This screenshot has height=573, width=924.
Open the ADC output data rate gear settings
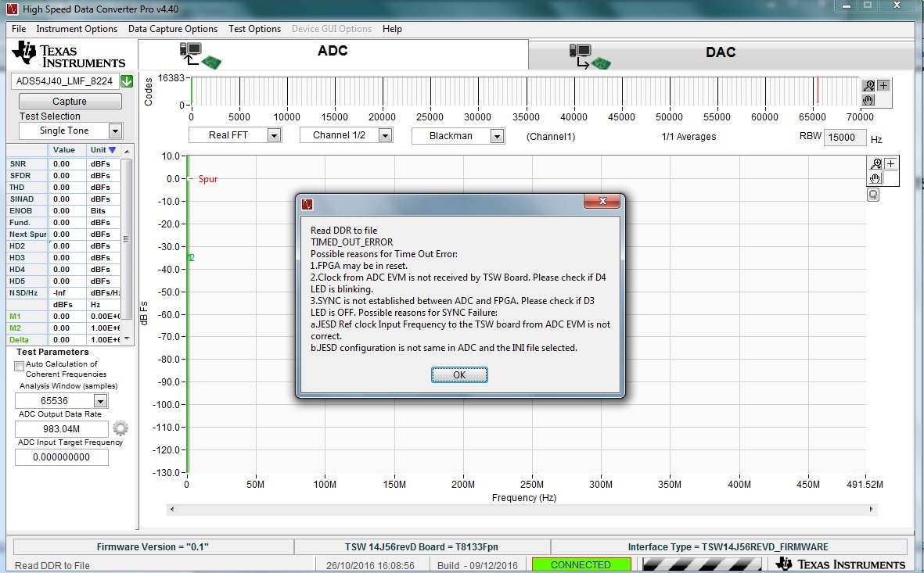pyautogui.click(x=120, y=428)
